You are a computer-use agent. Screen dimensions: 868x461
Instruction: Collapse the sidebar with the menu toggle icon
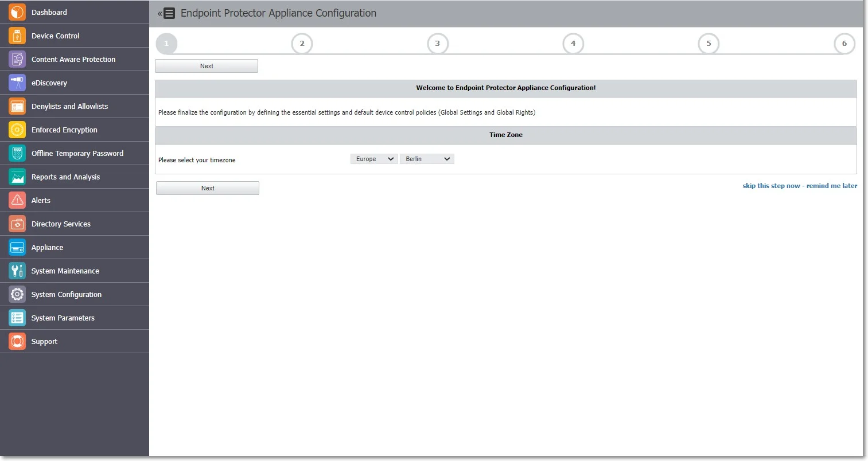(166, 13)
